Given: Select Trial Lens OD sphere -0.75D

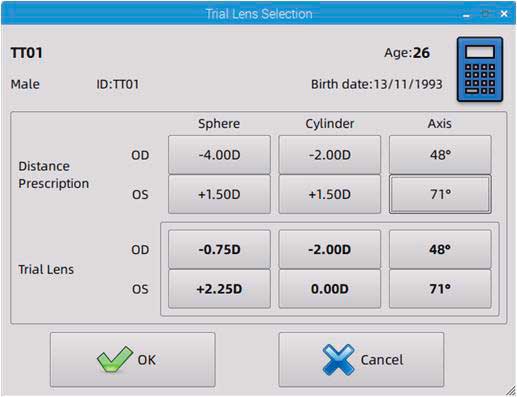Looking at the screenshot, I should pos(219,249).
